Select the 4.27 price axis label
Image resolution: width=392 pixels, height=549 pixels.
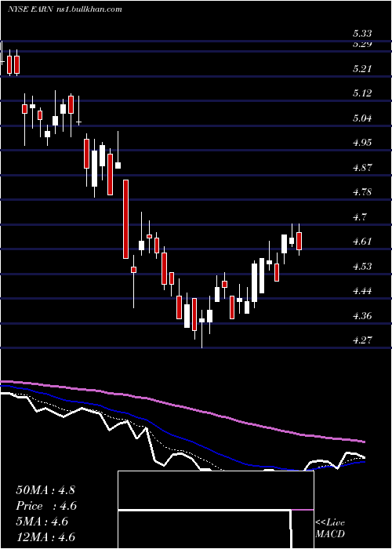tap(362, 340)
